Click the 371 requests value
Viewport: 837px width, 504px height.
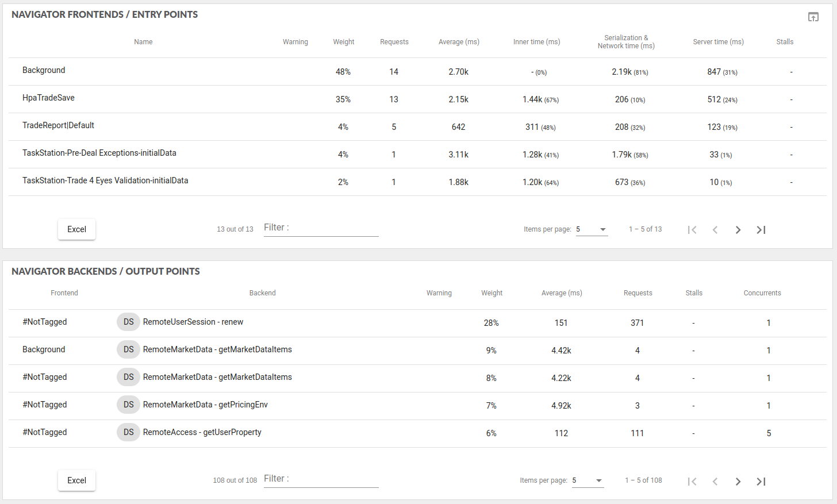tap(637, 323)
